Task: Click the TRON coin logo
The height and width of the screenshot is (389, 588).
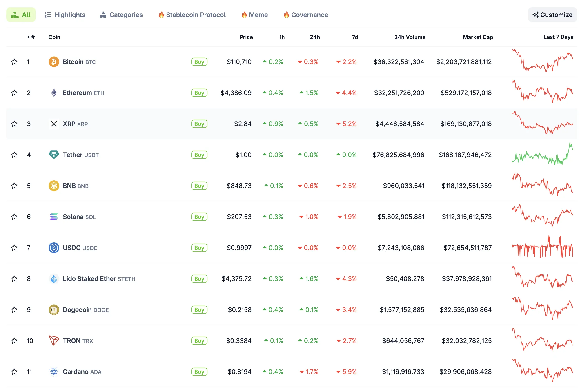Action: [x=54, y=340]
